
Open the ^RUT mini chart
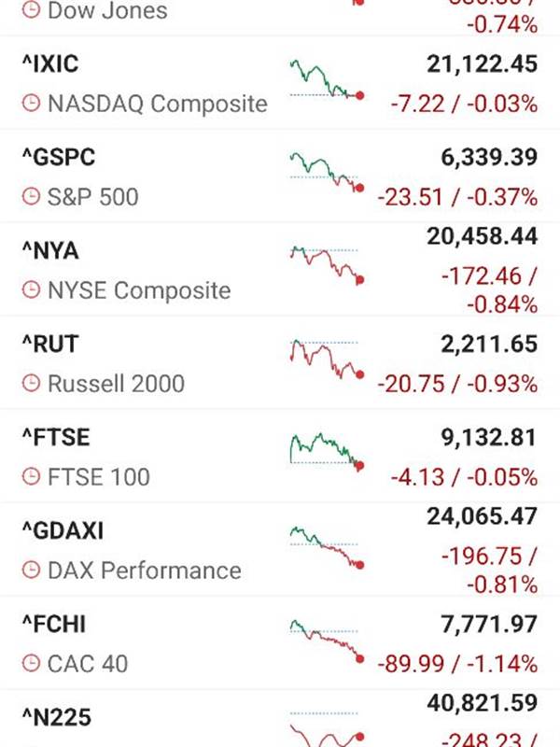click(x=328, y=359)
